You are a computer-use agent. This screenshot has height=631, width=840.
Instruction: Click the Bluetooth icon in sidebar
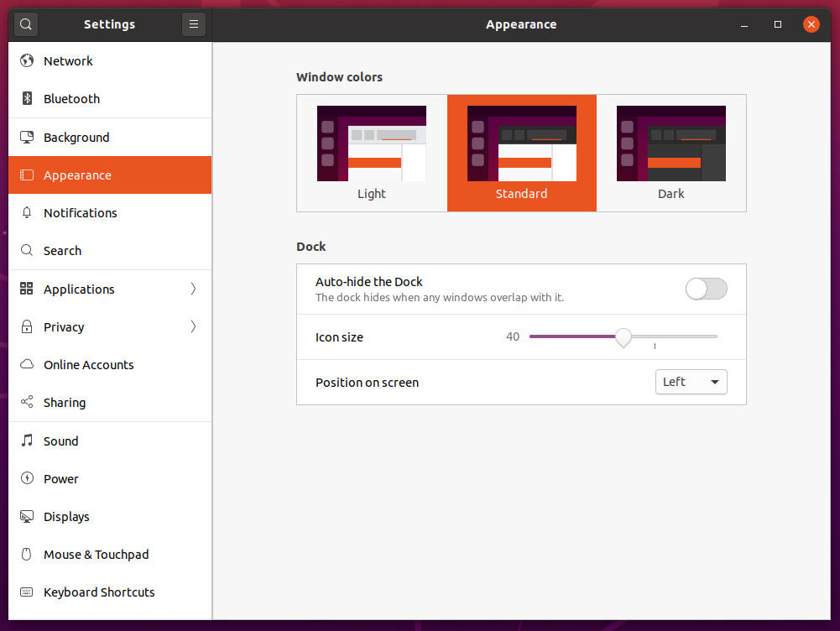pos(27,98)
